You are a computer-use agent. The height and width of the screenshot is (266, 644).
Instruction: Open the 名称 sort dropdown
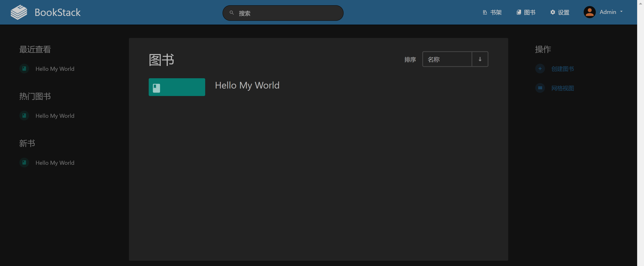[x=447, y=59]
